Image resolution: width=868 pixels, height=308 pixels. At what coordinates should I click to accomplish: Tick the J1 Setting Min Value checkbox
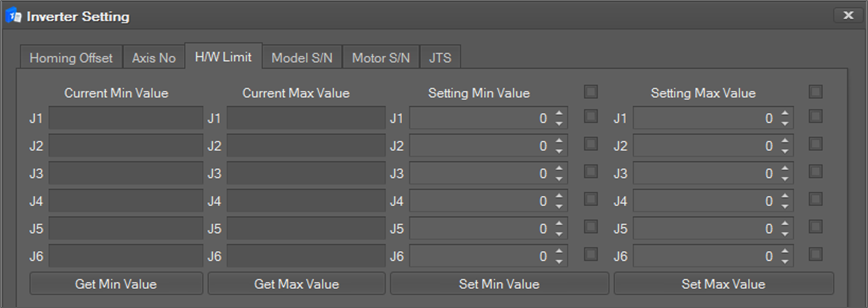(x=591, y=117)
